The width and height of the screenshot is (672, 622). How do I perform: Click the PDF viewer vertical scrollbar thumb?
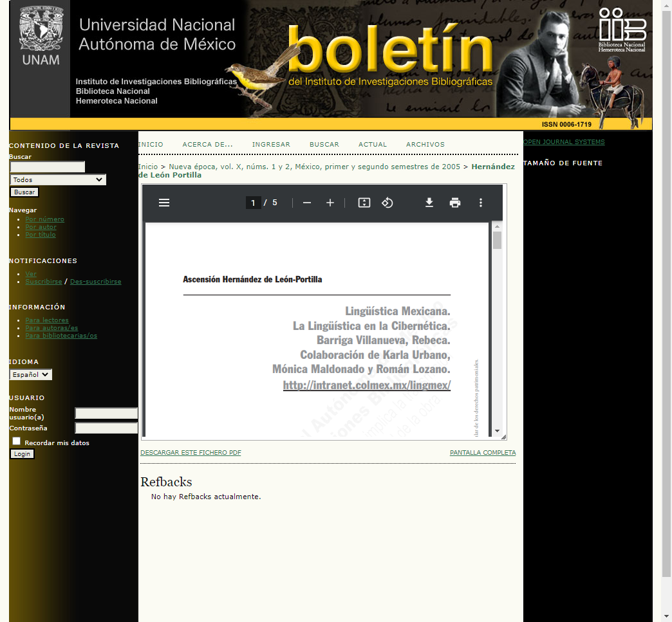pos(497,240)
